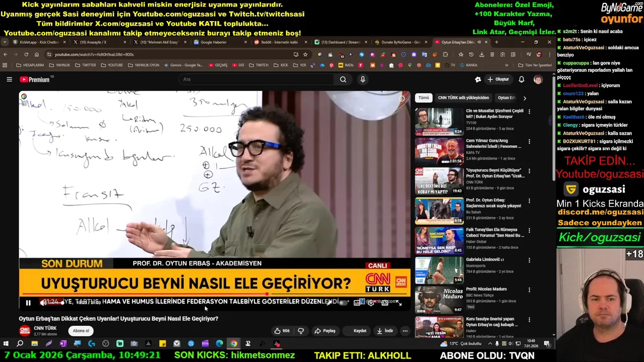Open the TWITCH bookmarks folder
The height and width of the screenshot is (362, 644).
(259, 65)
